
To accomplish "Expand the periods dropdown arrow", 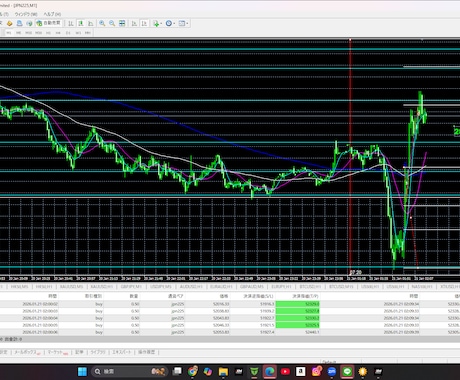I will click(174, 23).
